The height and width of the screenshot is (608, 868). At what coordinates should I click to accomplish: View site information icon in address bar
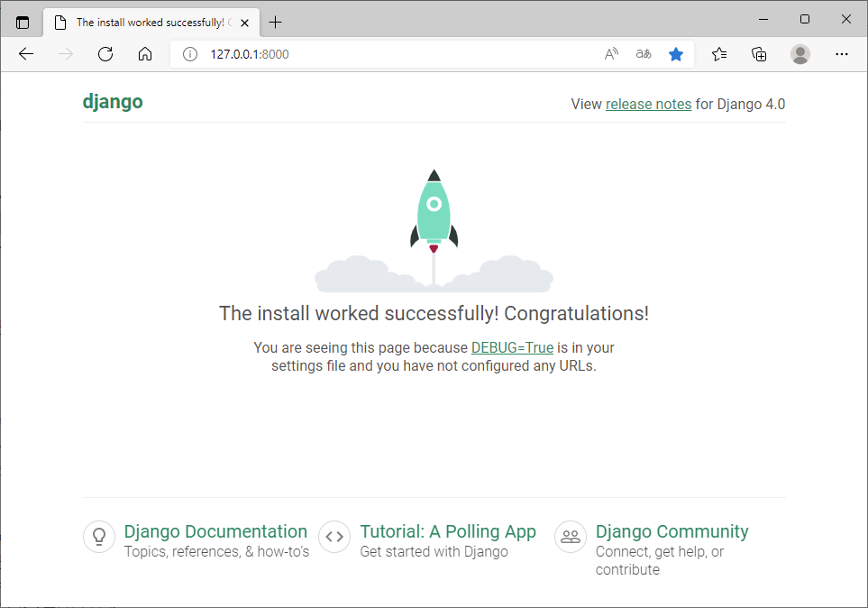[190, 54]
